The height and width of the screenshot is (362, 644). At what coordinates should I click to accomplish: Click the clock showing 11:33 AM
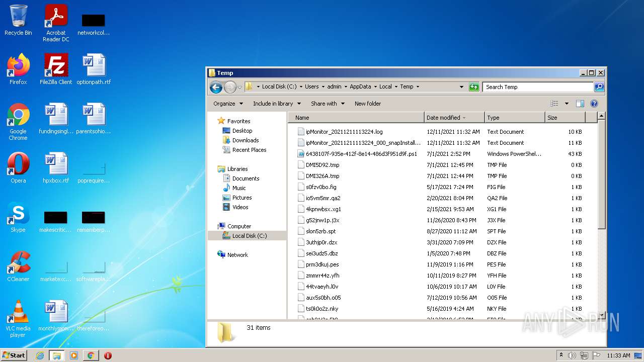coord(618,355)
